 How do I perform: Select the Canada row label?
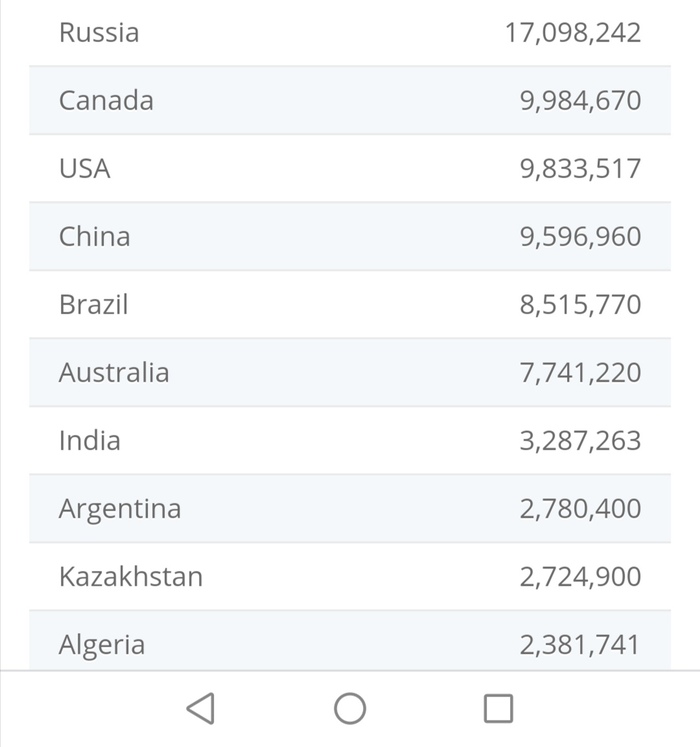pos(106,101)
